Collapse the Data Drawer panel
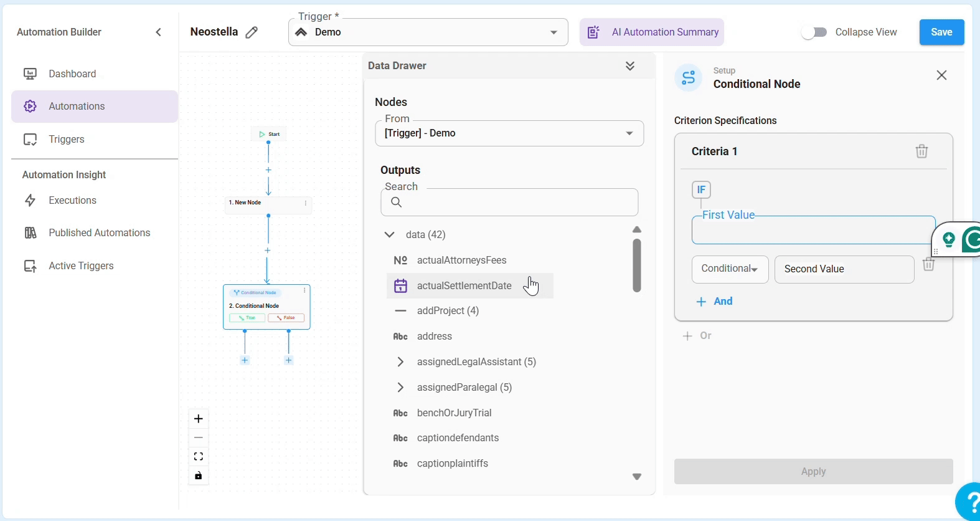 tap(630, 66)
